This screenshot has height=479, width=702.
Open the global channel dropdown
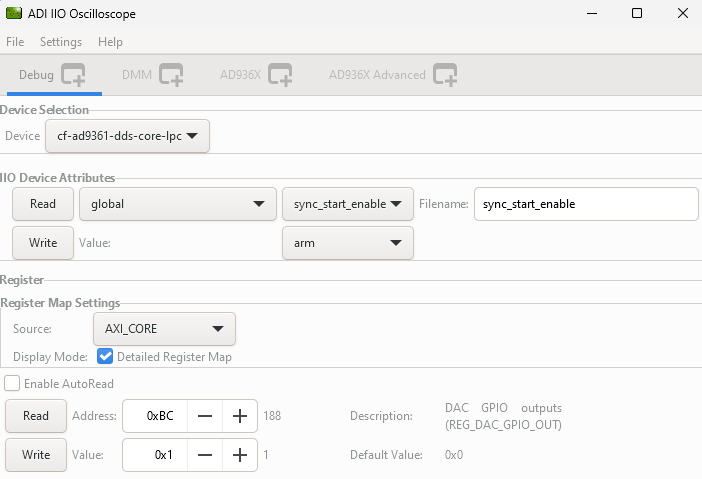(x=178, y=204)
